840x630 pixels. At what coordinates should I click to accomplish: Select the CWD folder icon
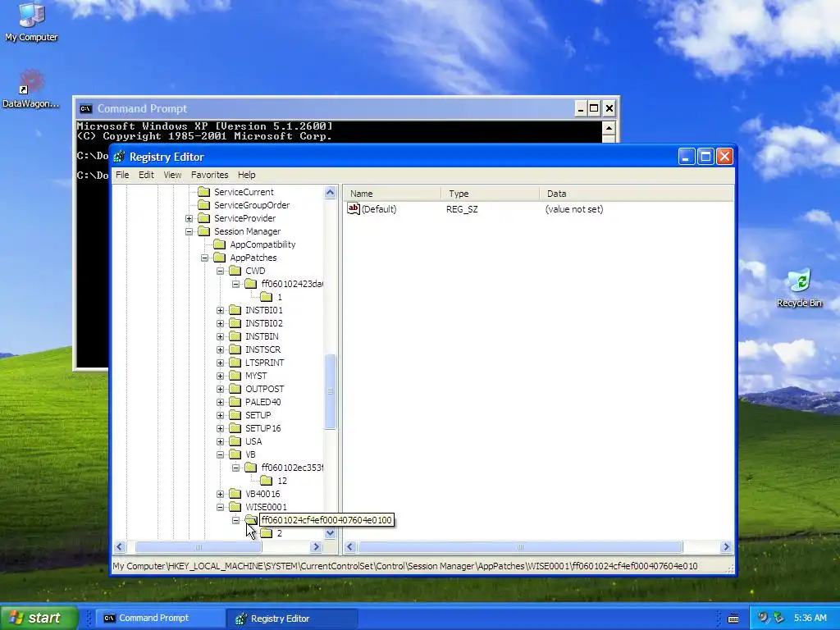point(235,271)
